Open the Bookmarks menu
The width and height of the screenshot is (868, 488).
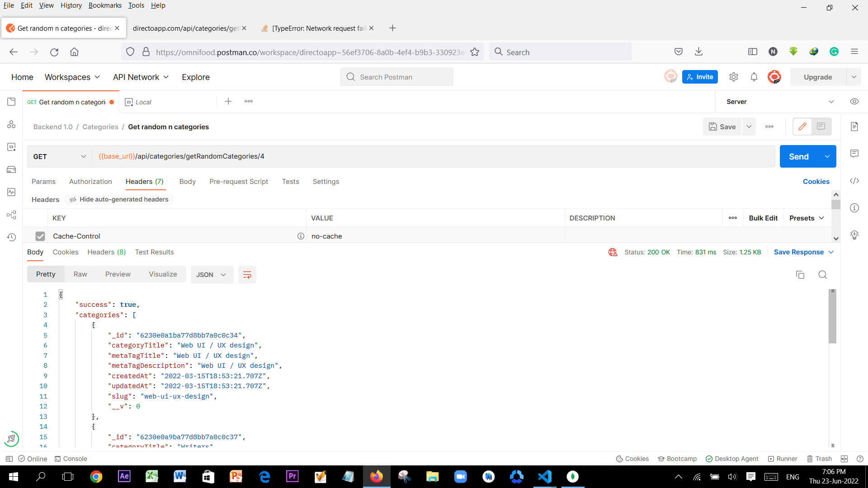(x=105, y=5)
